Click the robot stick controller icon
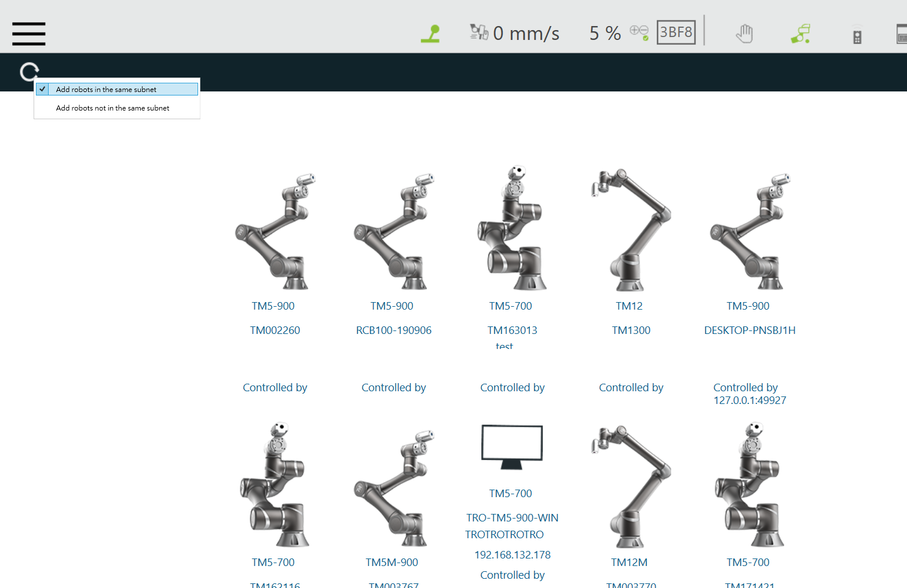 (857, 35)
